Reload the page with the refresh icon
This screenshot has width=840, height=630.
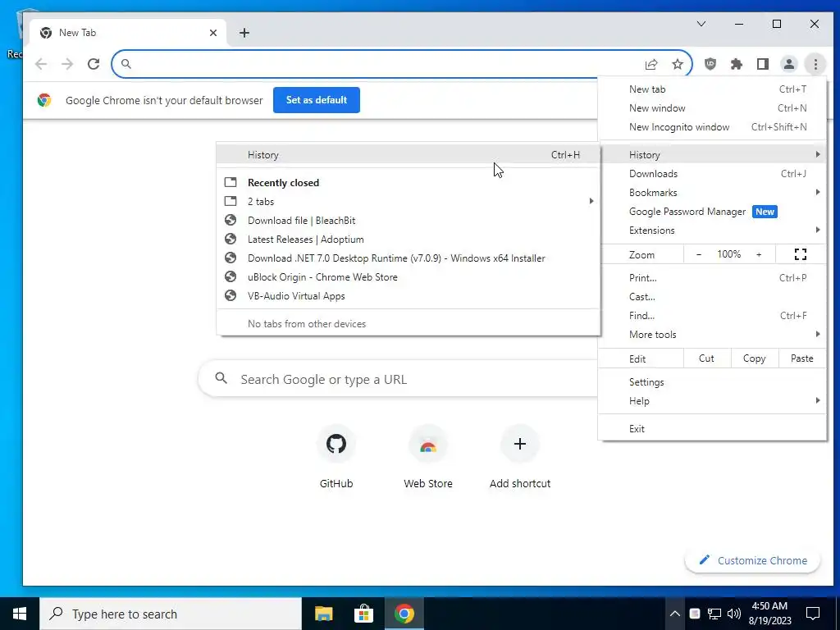[x=94, y=64]
